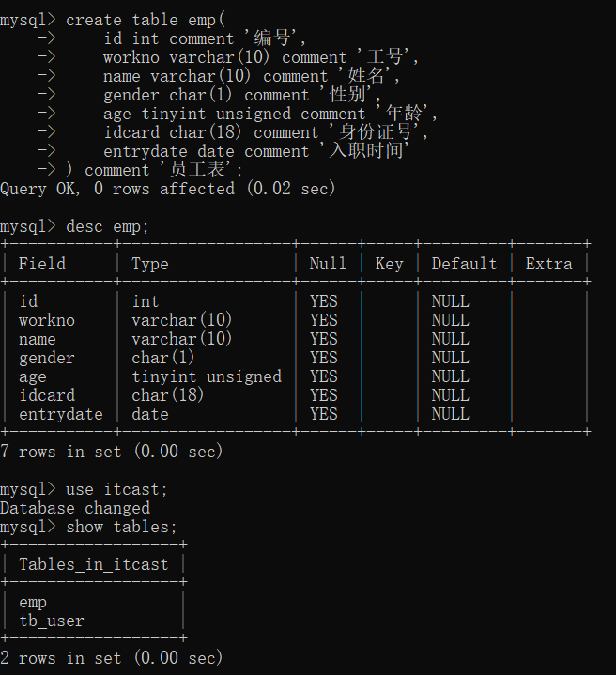Image resolution: width=616 pixels, height=675 pixels.
Task: Click the Key column header
Action: pyautogui.click(x=389, y=264)
